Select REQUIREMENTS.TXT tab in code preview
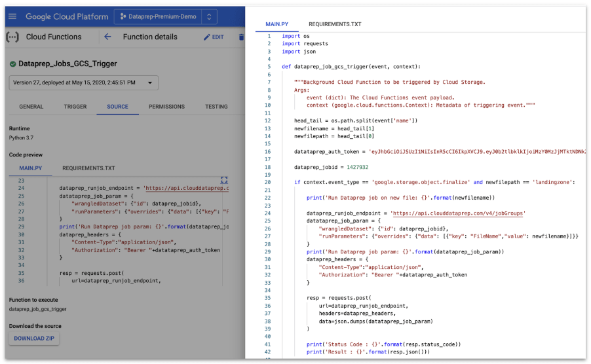The image size is (591, 364). [x=88, y=168]
